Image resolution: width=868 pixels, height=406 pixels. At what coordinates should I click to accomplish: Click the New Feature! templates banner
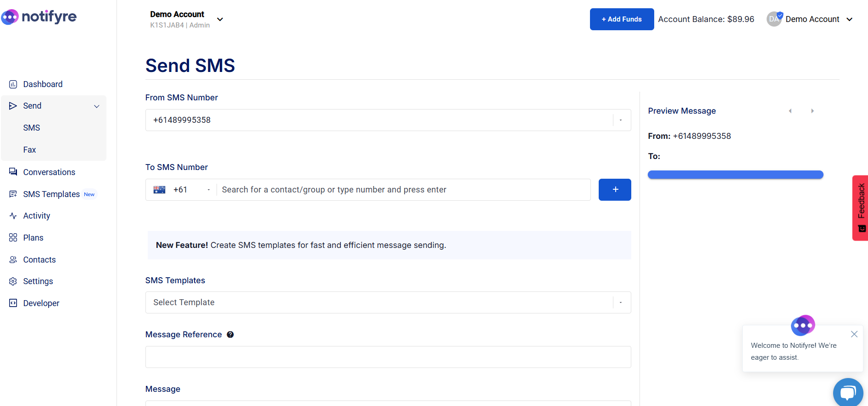point(389,245)
